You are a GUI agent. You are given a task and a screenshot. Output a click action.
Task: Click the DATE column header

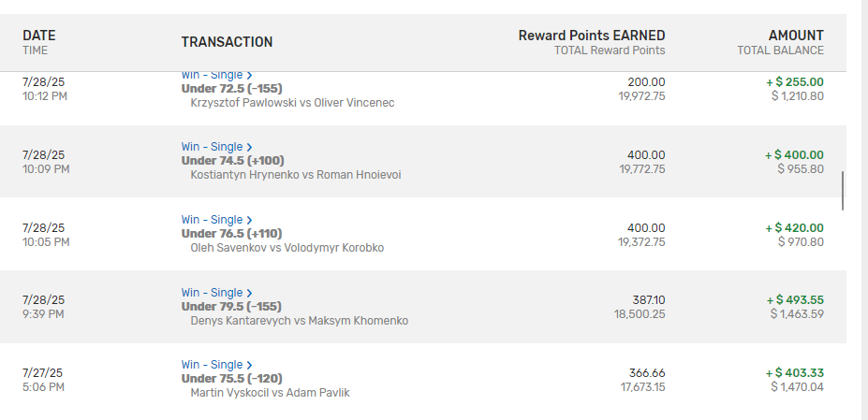pyautogui.click(x=38, y=36)
